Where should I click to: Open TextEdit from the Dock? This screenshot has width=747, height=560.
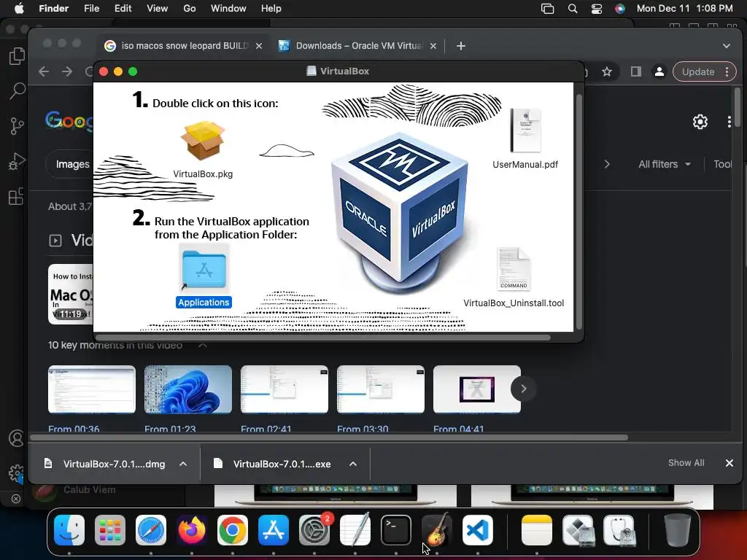(355, 530)
